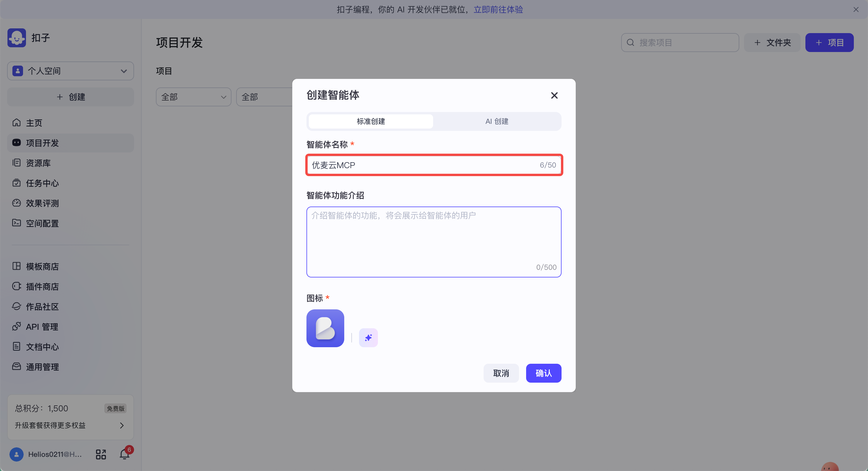
Task: Open the 空间配置 settings icon
Action: pos(17,223)
